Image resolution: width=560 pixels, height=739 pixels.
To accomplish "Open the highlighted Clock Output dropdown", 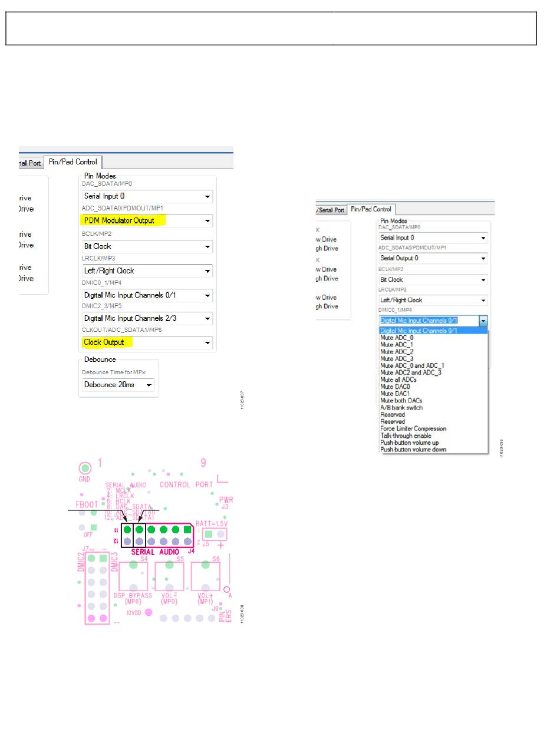I will (x=147, y=342).
